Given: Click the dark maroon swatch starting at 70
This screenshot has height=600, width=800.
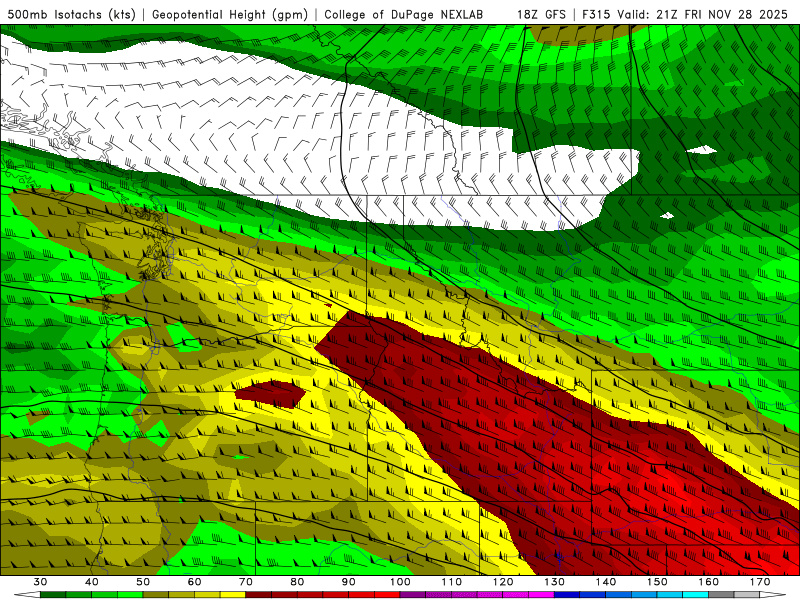Looking at the screenshot, I should click(259, 594).
